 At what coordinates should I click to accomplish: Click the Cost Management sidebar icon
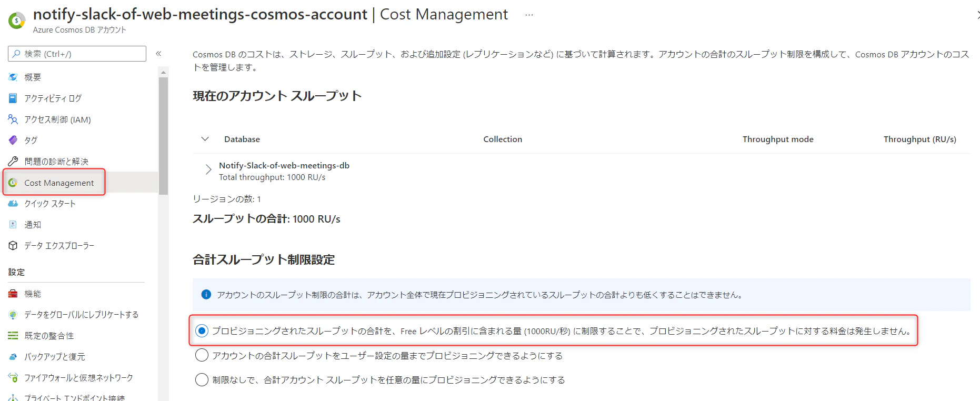(13, 183)
